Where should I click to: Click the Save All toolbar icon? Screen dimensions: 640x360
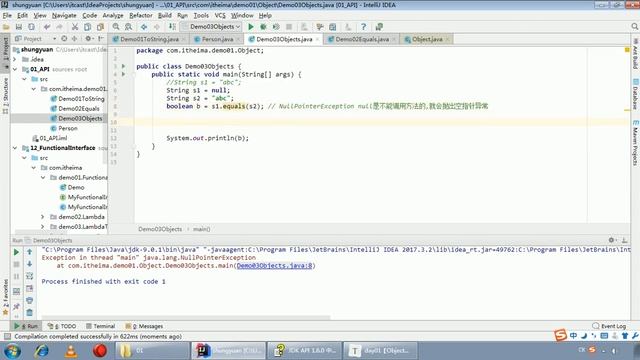tap(18, 27)
